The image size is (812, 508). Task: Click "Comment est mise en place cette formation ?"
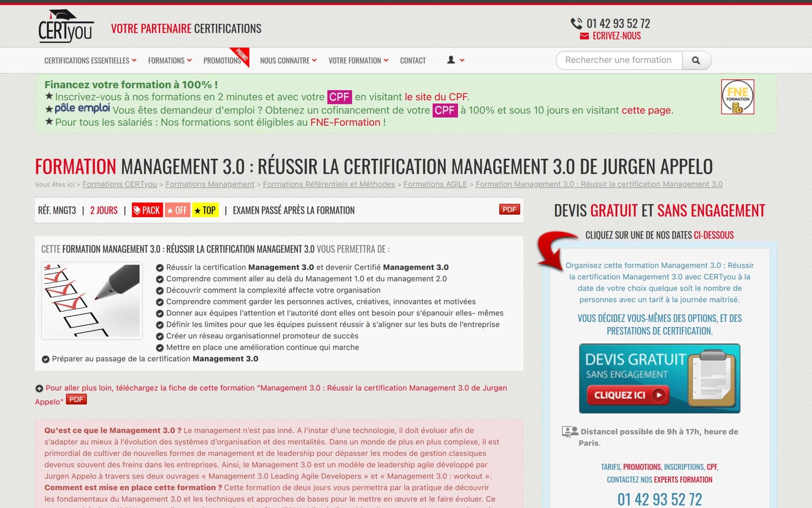[x=133, y=487]
